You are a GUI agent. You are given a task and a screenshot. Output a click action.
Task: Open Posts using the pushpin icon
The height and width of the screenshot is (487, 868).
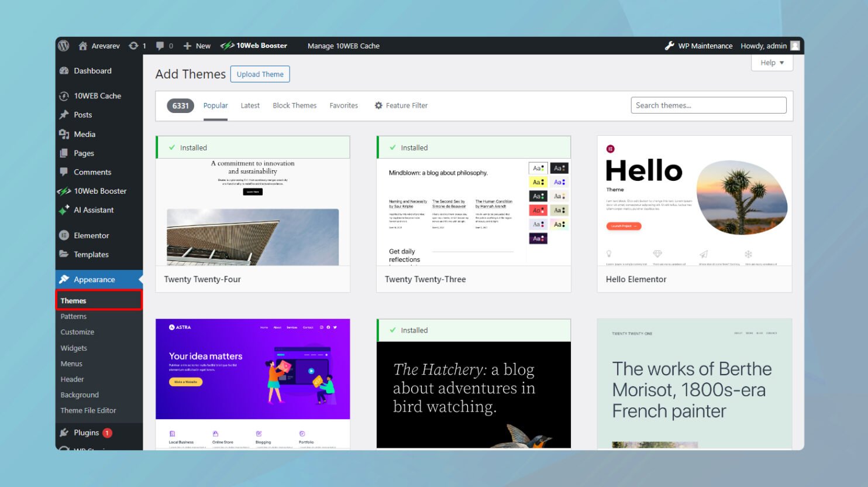[x=64, y=115]
